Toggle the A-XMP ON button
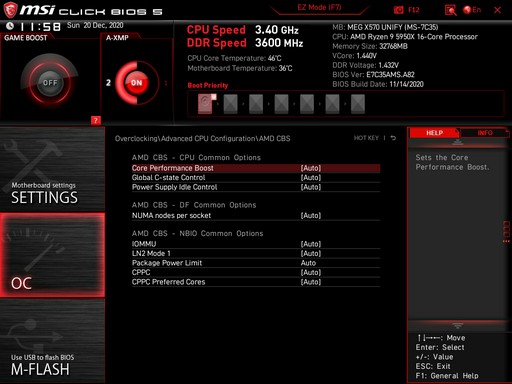This screenshot has width=512, height=384. (x=136, y=82)
